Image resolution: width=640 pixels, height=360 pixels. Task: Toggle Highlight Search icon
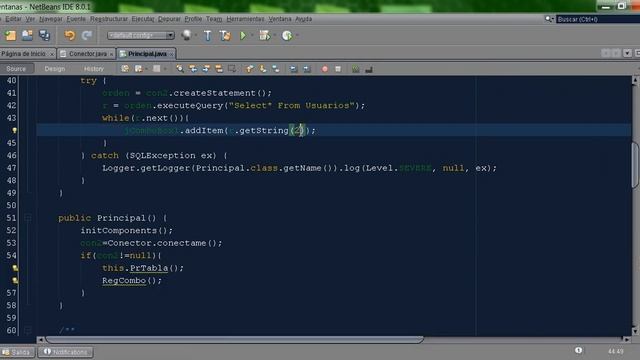[x=219, y=69]
